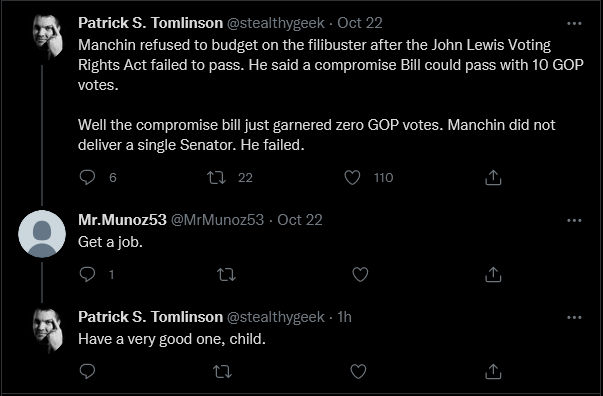Image resolution: width=603 pixels, height=396 pixels.
Task: Open more options on Mr.Munoz53's tweet
Action: (x=574, y=220)
